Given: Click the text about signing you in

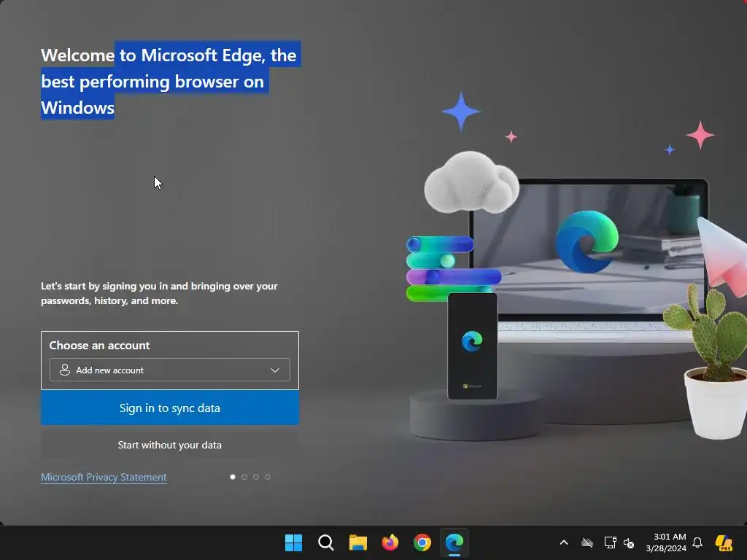Looking at the screenshot, I should (x=159, y=293).
